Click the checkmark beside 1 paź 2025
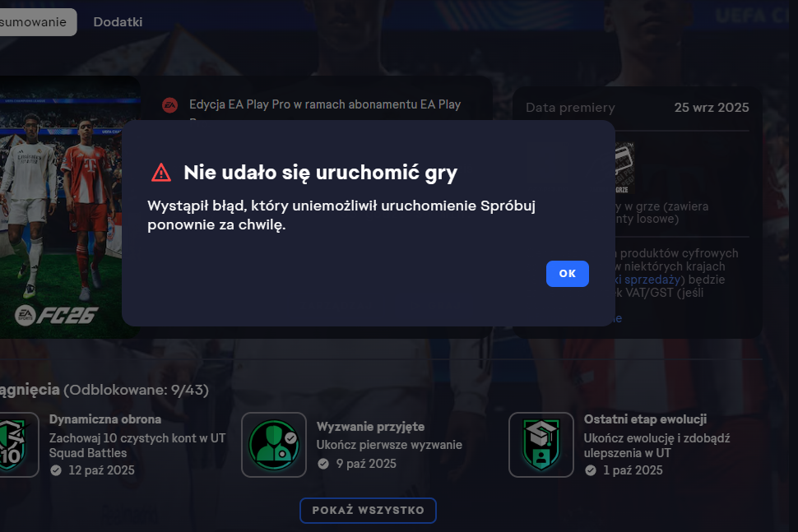This screenshot has width=798, height=532. (591, 470)
